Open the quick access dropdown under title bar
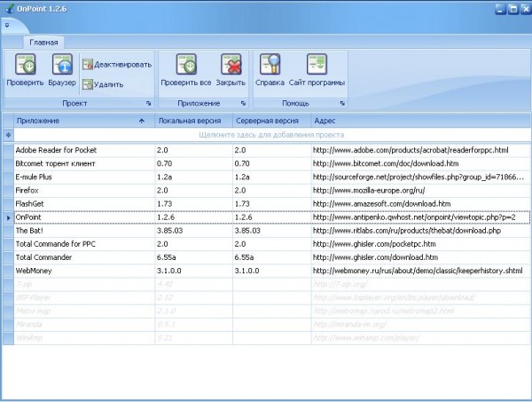532x402 pixels. point(7,26)
